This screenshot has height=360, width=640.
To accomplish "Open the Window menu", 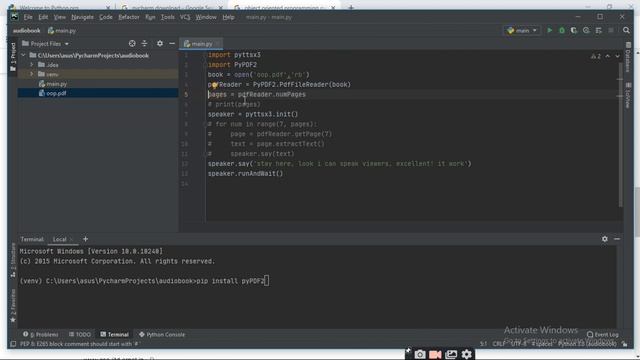I will (206, 17).
